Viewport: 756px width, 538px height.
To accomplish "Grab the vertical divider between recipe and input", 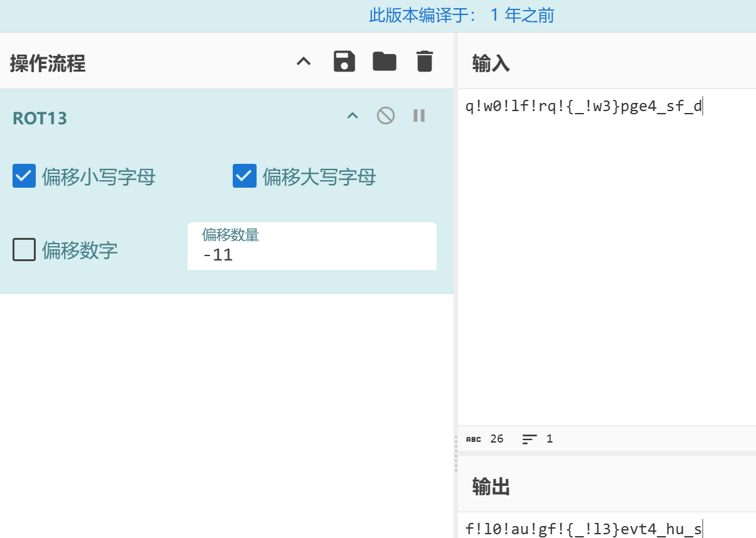I will pos(455,452).
